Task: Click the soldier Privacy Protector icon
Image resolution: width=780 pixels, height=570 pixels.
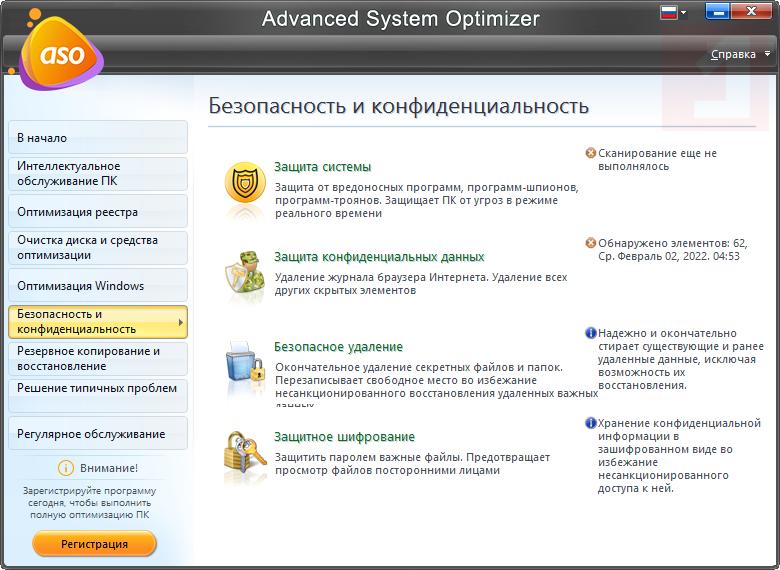Action: tap(245, 273)
